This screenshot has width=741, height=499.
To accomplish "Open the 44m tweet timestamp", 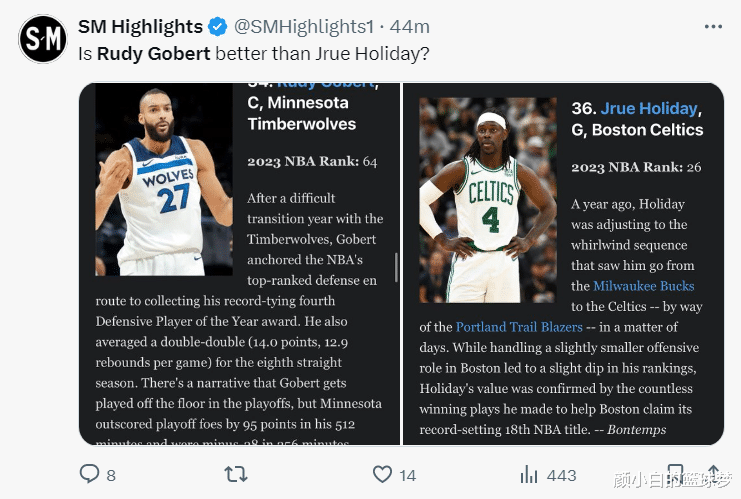I will click(412, 27).
